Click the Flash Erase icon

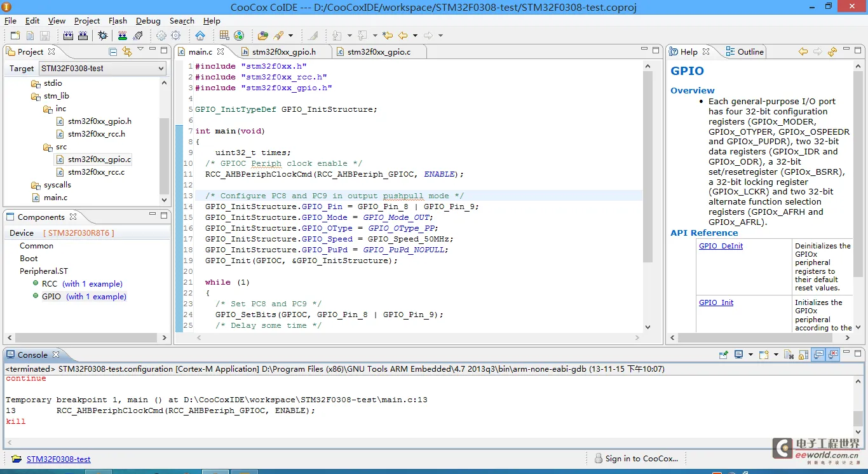(x=139, y=36)
